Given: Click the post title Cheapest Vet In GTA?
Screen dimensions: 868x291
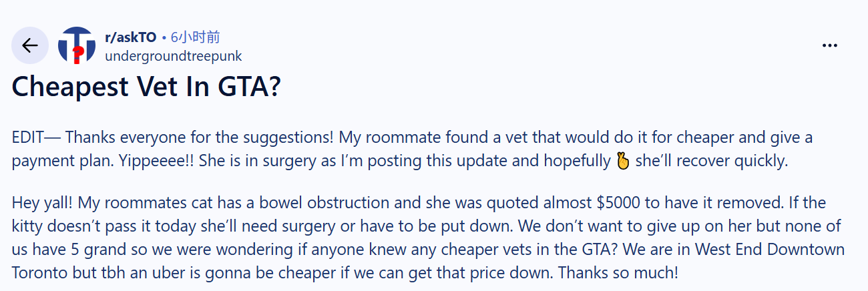Looking at the screenshot, I should point(146,87).
